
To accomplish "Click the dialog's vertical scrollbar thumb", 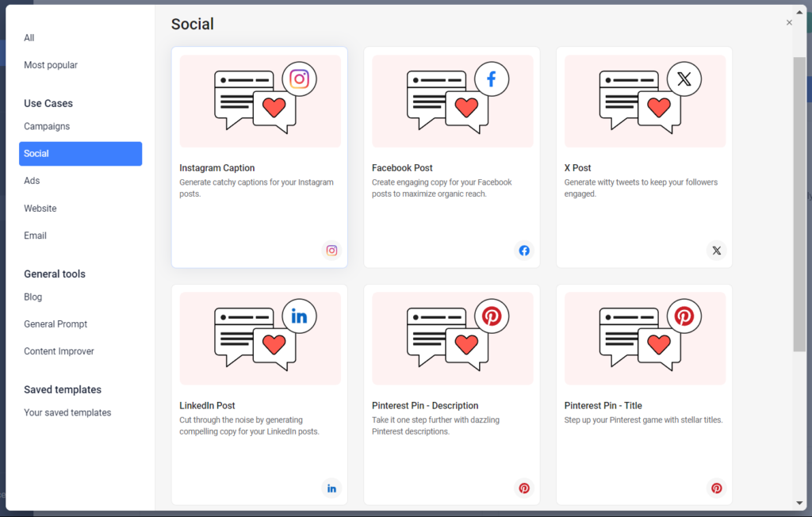I will click(x=799, y=205).
